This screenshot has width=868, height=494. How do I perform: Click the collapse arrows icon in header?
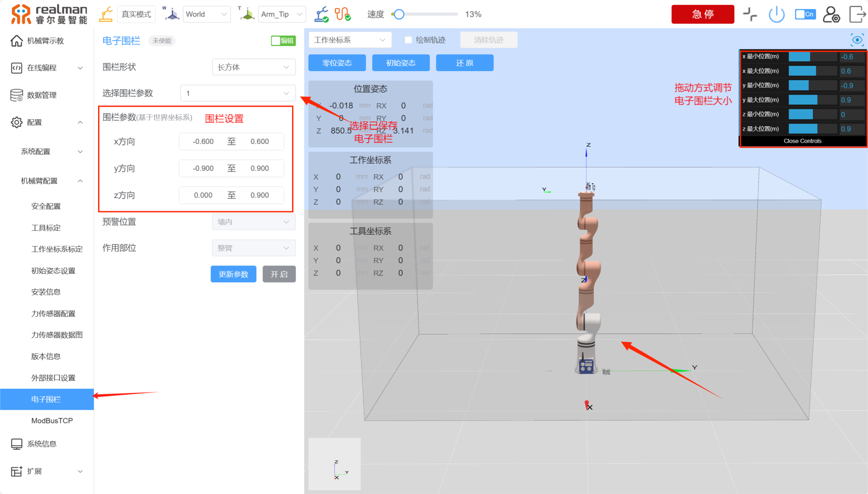click(750, 14)
